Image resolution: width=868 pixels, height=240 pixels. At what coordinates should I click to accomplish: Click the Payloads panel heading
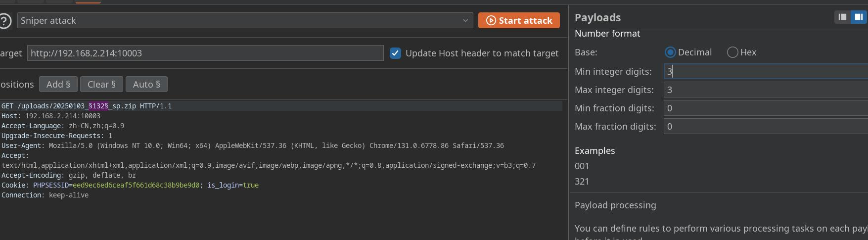tap(597, 17)
